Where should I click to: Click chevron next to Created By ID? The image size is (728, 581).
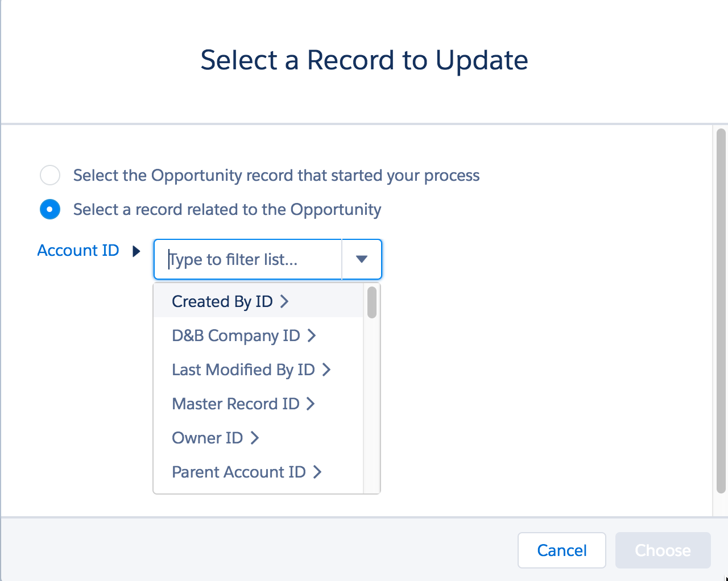click(x=284, y=301)
